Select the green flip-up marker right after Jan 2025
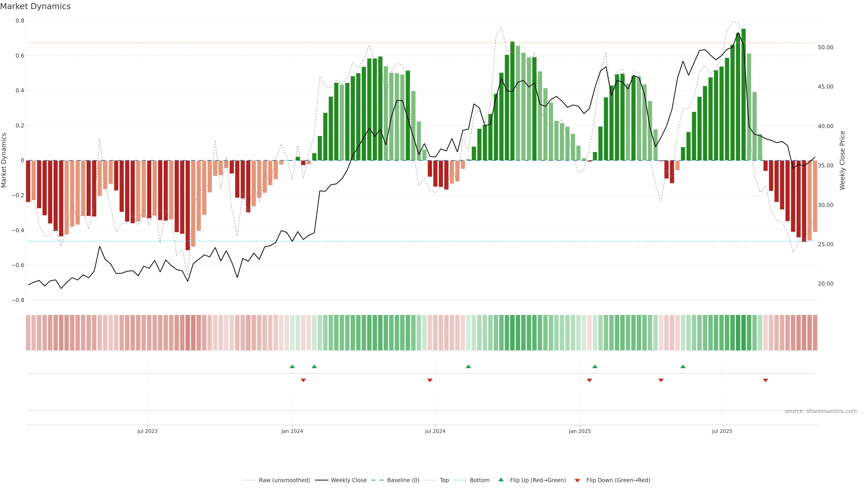Screen dimensions: 868x488 tap(595, 366)
